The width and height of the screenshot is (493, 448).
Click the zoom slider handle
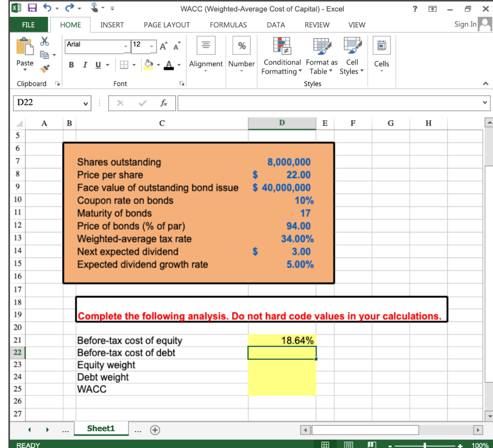point(425,446)
